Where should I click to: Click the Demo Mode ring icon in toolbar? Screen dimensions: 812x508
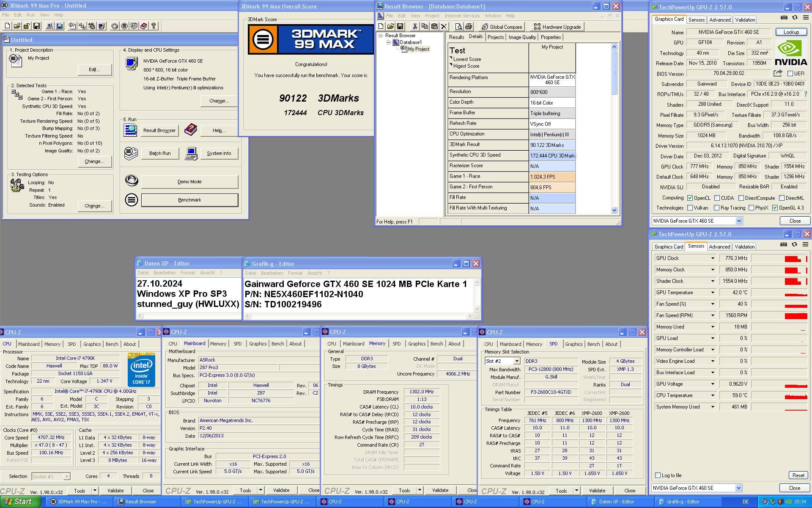[x=115, y=26]
